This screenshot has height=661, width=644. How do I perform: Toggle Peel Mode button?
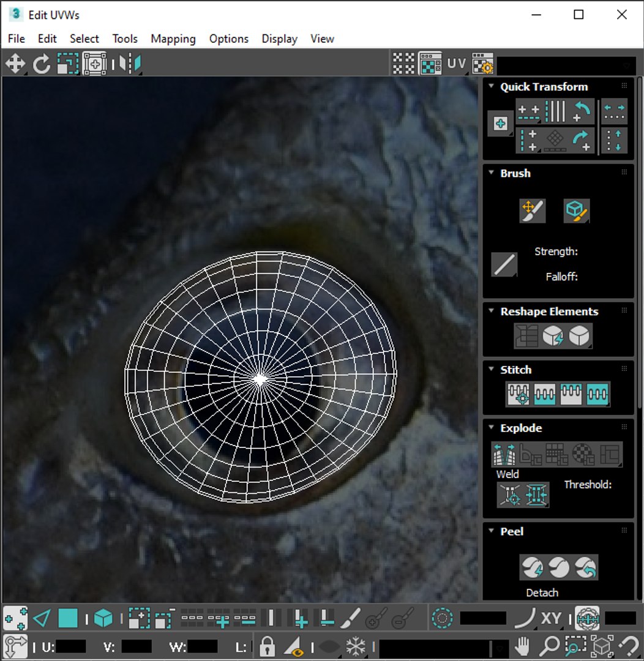click(559, 567)
